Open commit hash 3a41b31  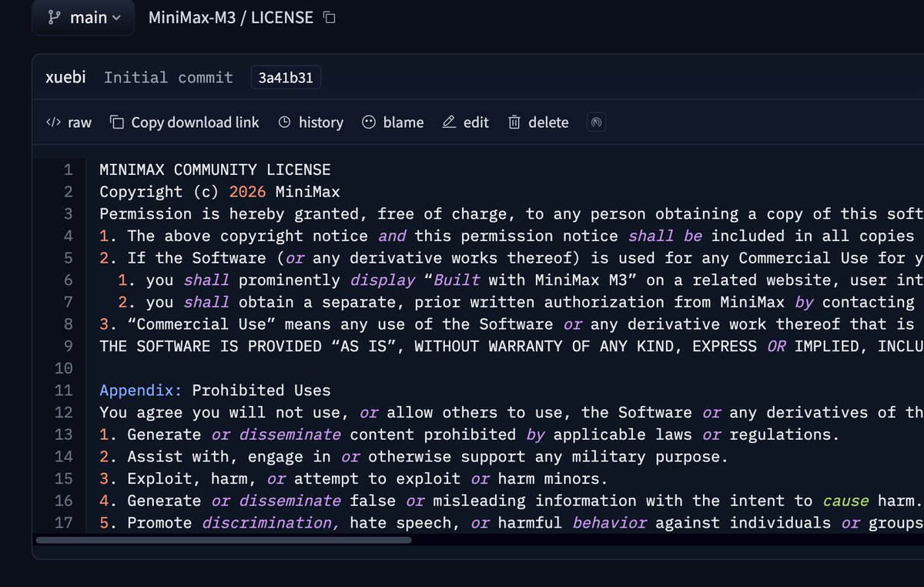[x=286, y=78]
